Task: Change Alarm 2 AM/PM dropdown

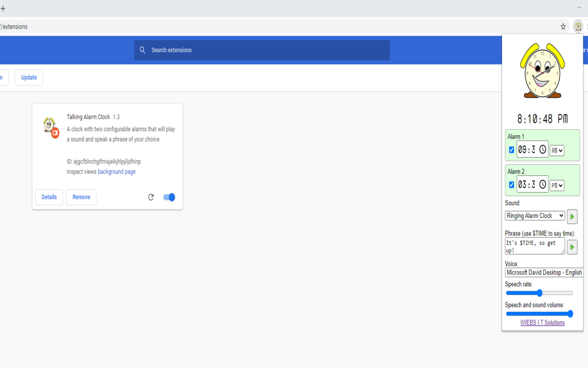Action: pos(557,185)
